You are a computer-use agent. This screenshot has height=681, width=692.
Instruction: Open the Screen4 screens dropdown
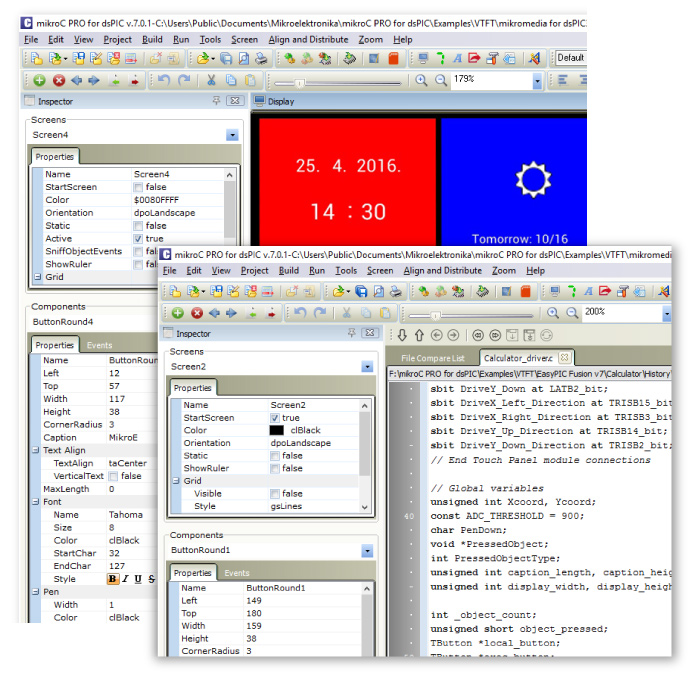(x=232, y=135)
